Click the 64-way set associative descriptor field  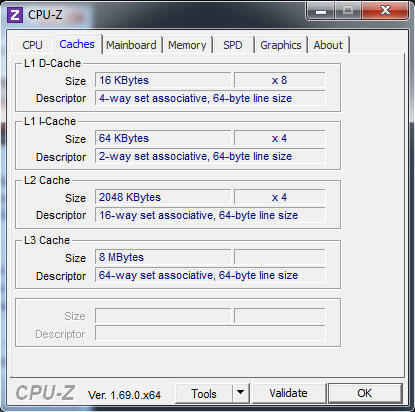210,275
